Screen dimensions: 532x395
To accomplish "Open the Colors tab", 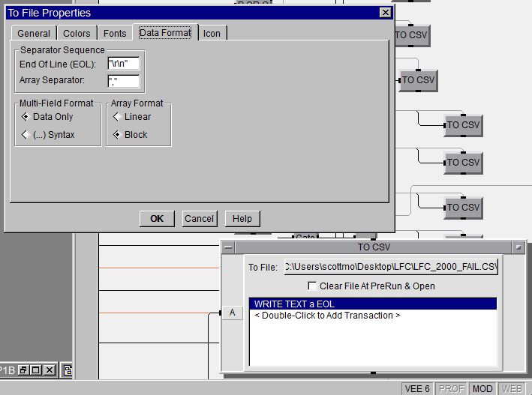I will point(77,33).
